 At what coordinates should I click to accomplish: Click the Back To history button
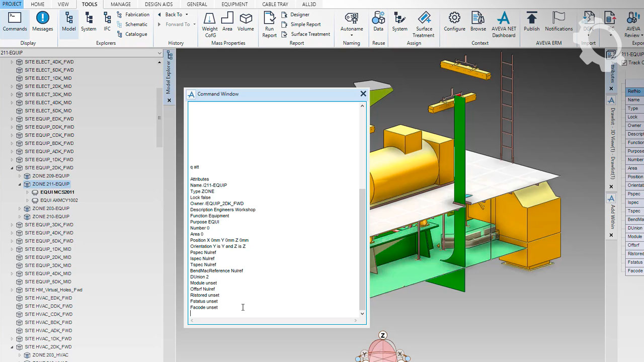pos(174,15)
